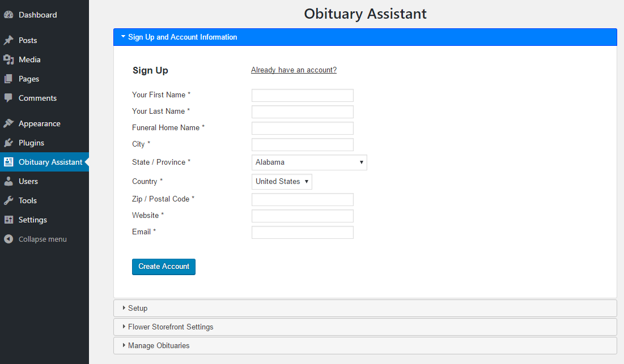Click the Posts pushpin icon
This screenshot has height=364, width=624.
(x=9, y=40)
